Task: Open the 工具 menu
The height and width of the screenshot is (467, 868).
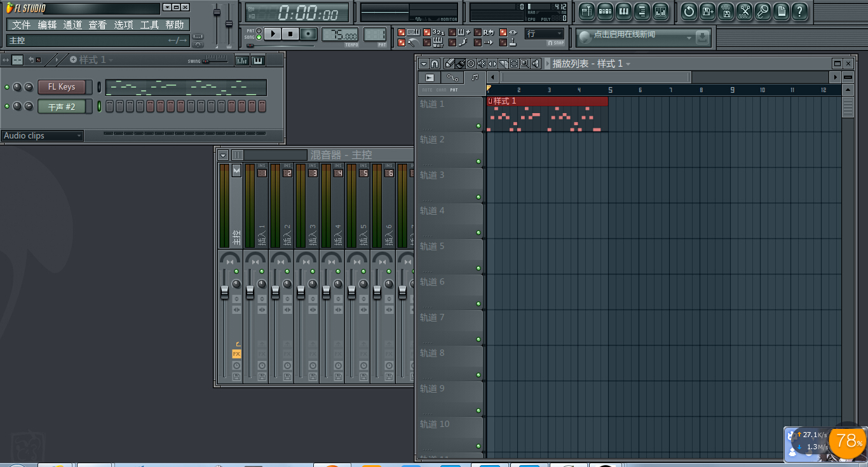Action: click(x=149, y=25)
